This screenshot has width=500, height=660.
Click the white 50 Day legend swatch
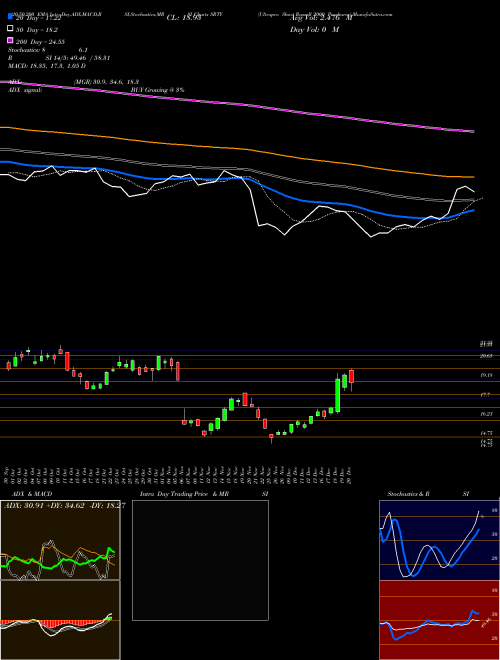click(x=10, y=29)
